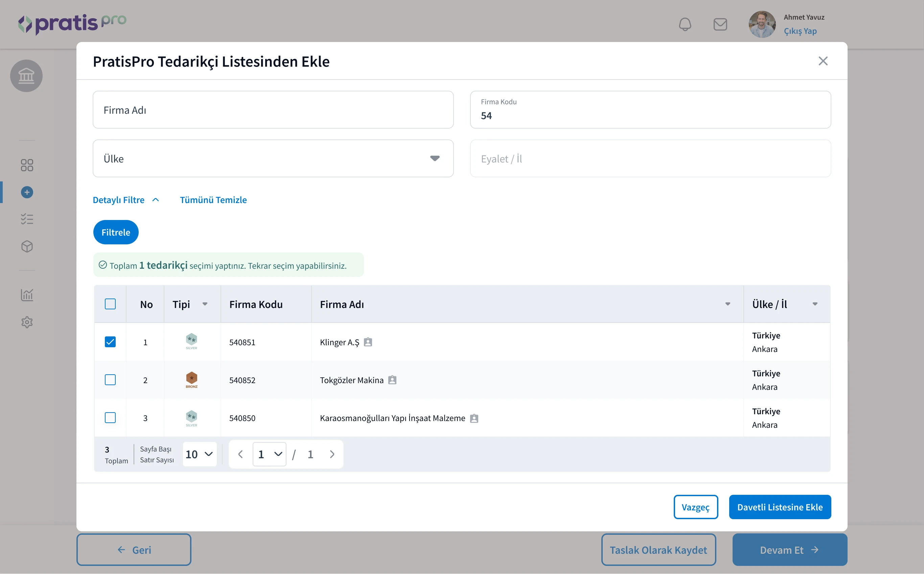Click the Devam Et button behind the dialog

pos(790,550)
